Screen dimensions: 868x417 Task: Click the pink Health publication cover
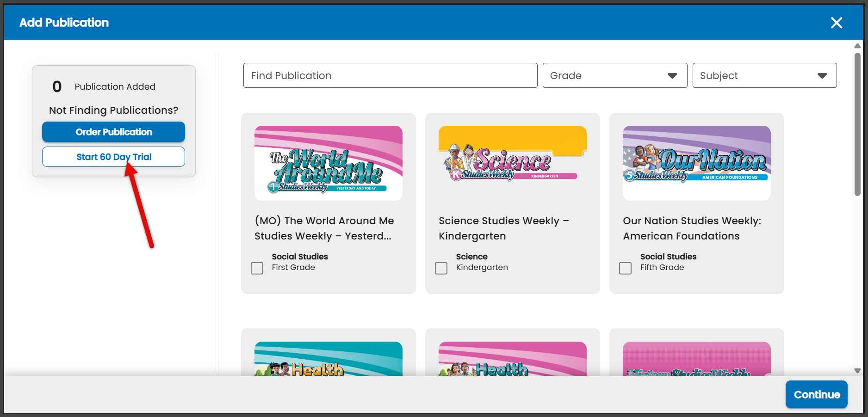tap(513, 359)
